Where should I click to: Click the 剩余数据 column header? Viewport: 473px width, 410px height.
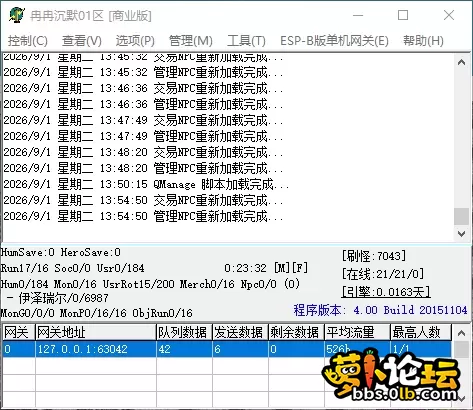coord(296,332)
